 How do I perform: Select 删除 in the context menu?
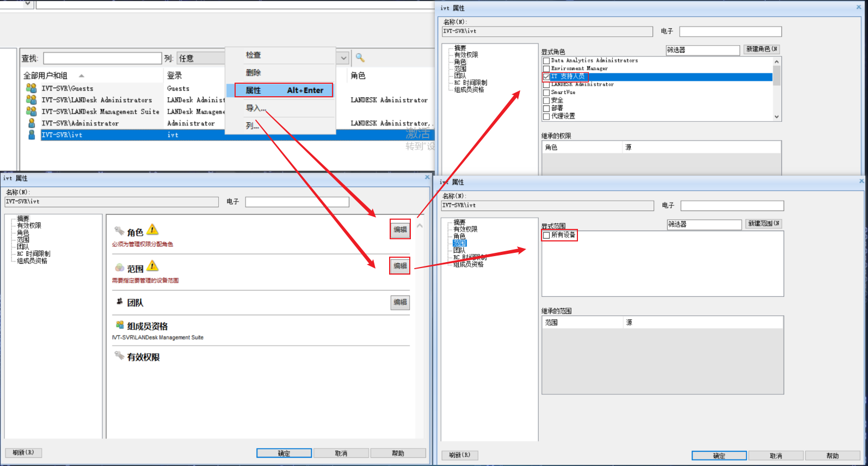(254, 72)
